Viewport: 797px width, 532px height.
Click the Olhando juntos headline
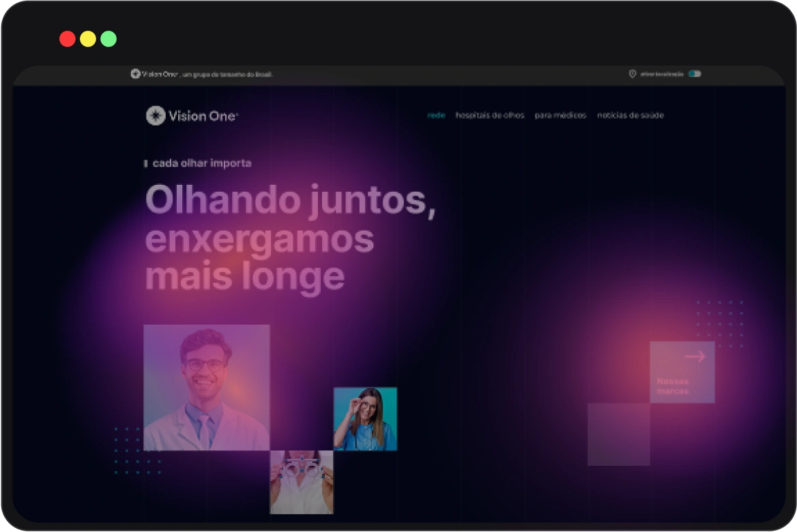290,201
